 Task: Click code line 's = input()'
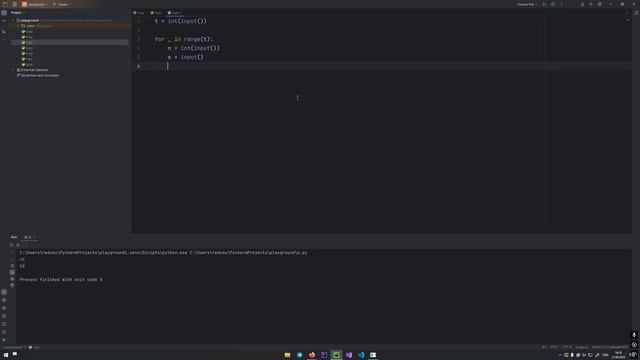coord(185,57)
